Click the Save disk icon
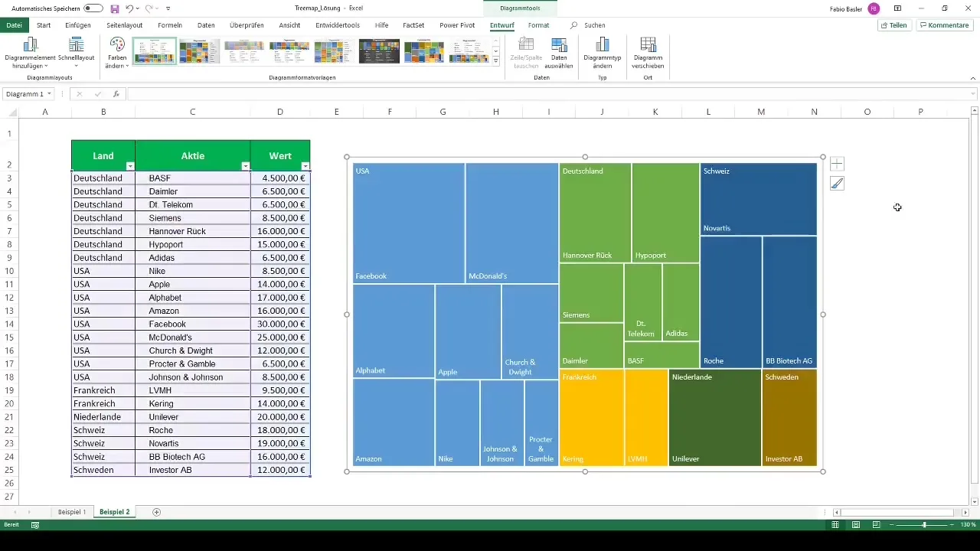 click(115, 8)
